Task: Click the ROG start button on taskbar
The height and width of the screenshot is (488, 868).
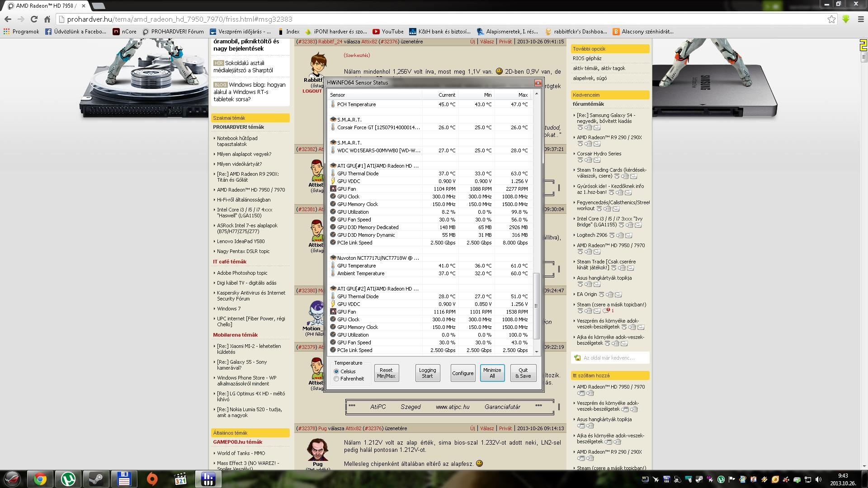Action: 12,479
